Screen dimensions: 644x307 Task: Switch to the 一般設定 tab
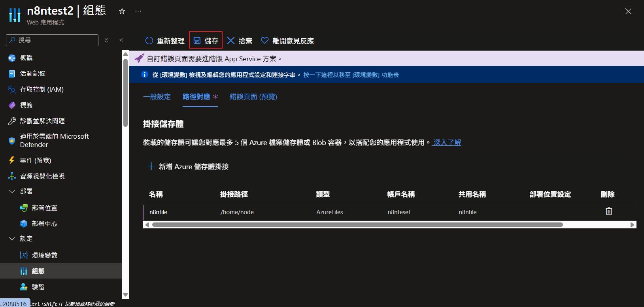point(157,97)
